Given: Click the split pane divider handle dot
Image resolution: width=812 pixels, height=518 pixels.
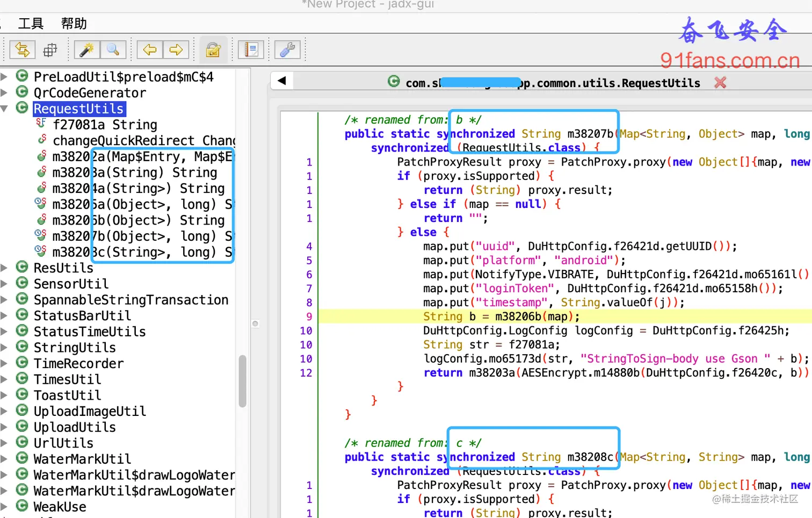Looking at the screenshot, I should 256,323.
